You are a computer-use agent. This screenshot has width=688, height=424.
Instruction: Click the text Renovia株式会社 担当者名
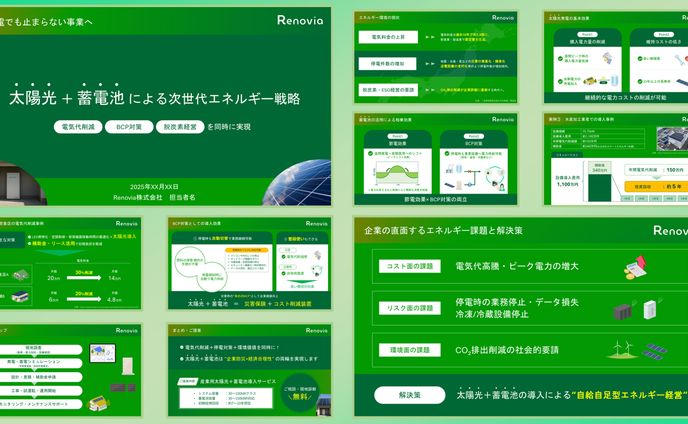pos(154,198)
